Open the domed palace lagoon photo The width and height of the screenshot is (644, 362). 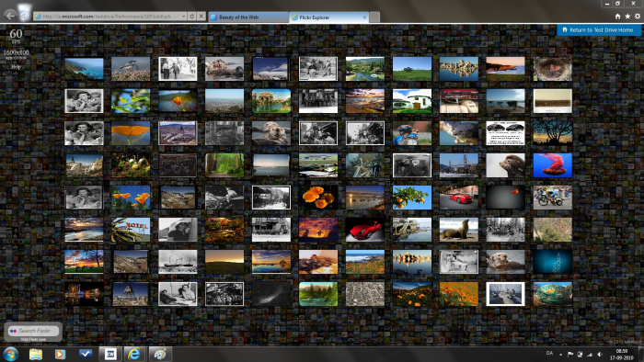tap(271, 101)
